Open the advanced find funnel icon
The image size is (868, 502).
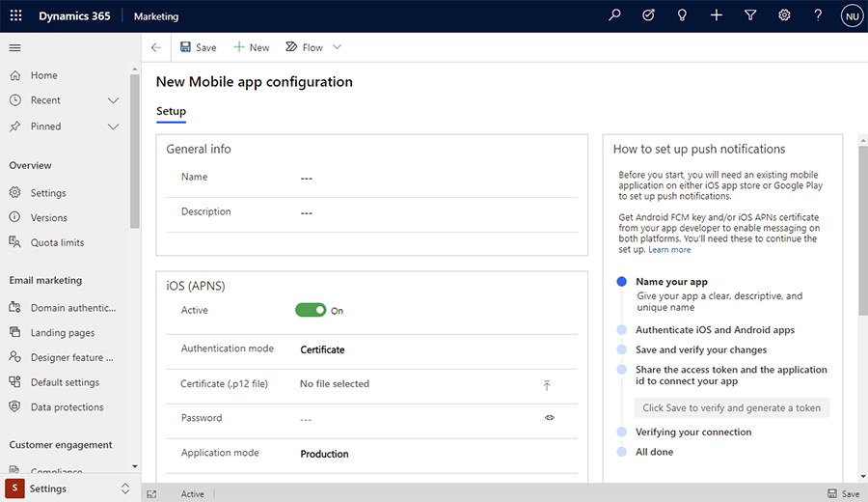coord(750,15)
